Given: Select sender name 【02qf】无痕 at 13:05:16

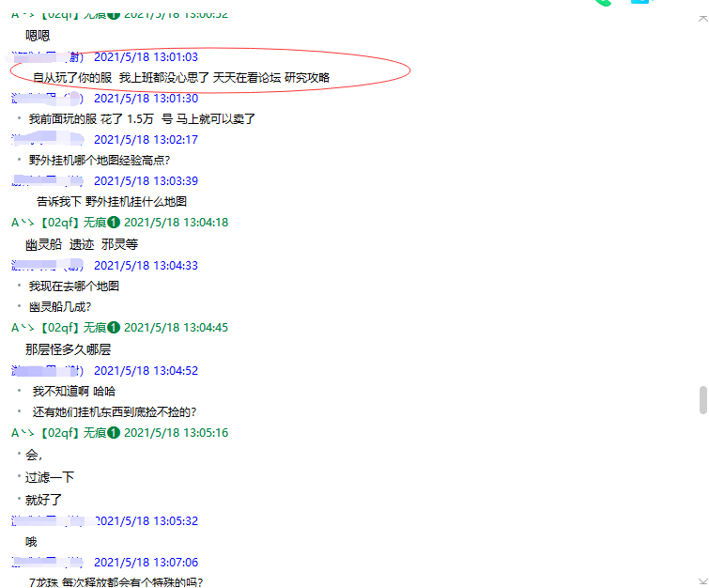Looking at the screenshot, I should (x=71, y=433).
